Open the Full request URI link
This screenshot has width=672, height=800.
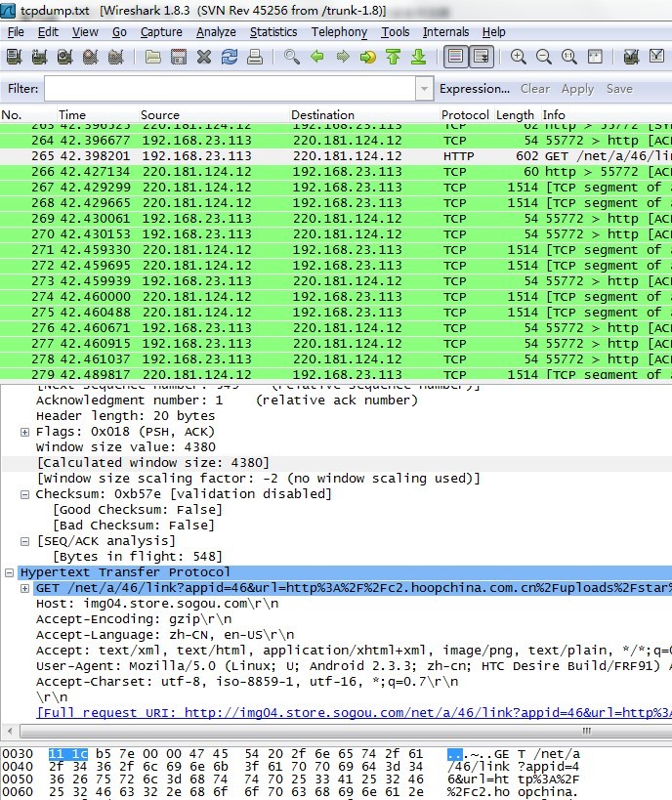point(355,713)
